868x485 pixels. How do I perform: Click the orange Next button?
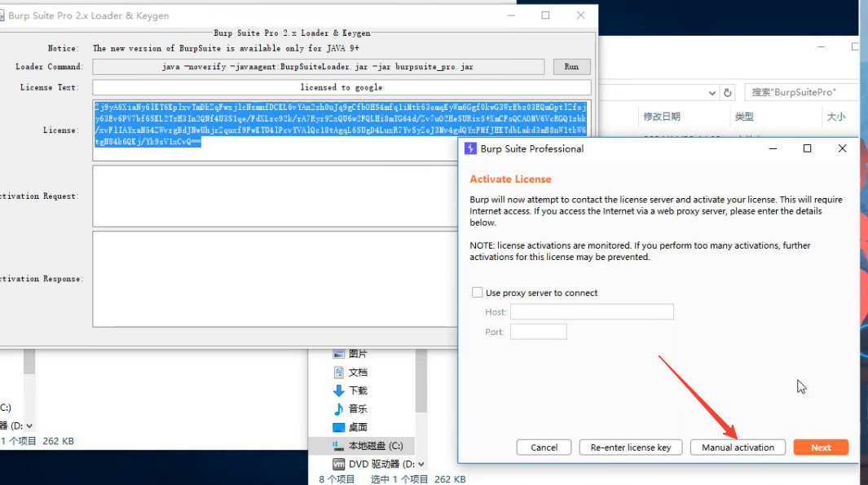[821, 448]
